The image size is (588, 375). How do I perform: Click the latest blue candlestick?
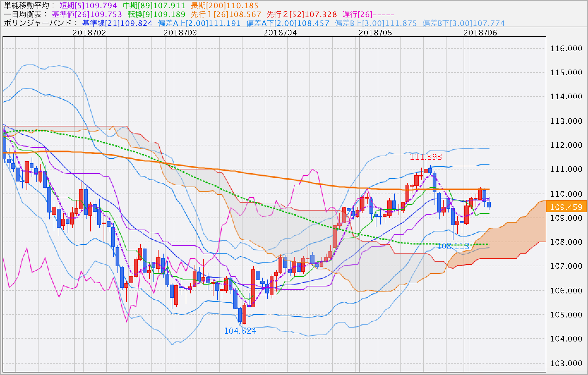(489, 205)
